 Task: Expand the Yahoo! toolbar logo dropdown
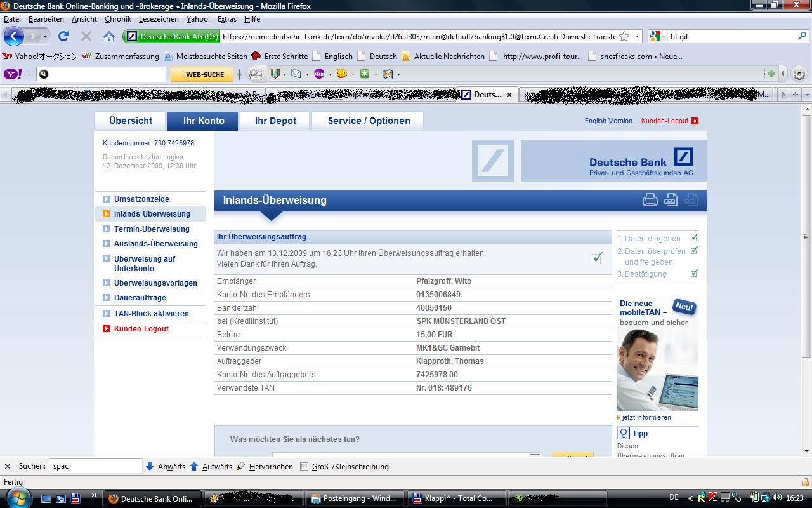(x=29, y=74)
